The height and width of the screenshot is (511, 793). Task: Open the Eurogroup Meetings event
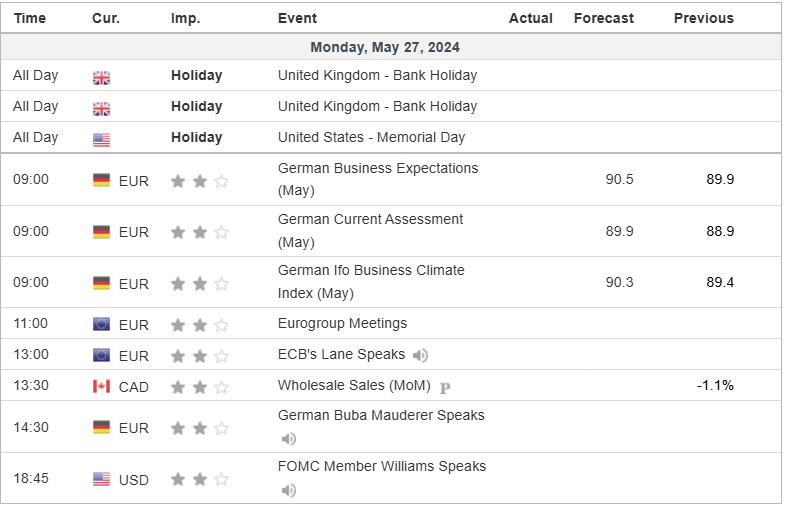click(342, 323)
